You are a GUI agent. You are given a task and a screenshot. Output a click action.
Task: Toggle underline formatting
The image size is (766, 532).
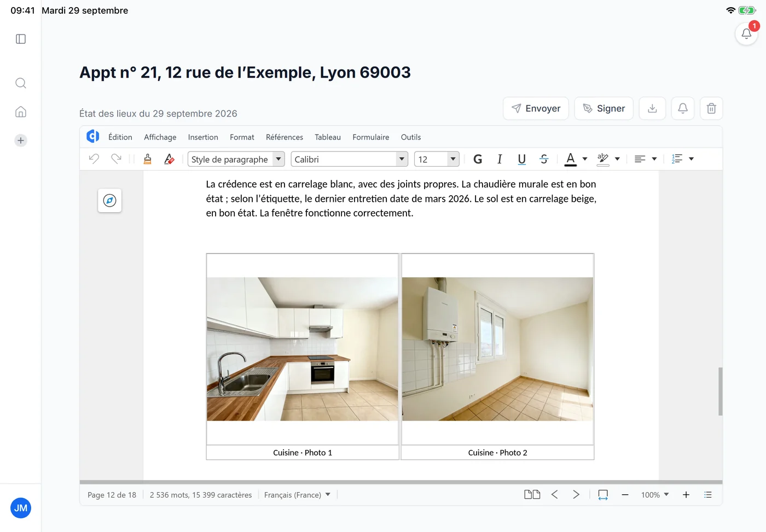coord(522,159)
